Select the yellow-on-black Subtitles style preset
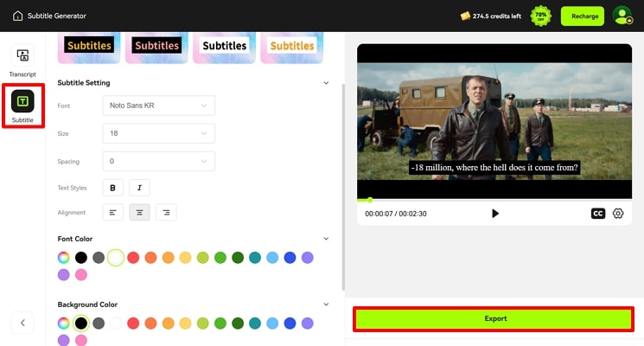 (89, 46)
